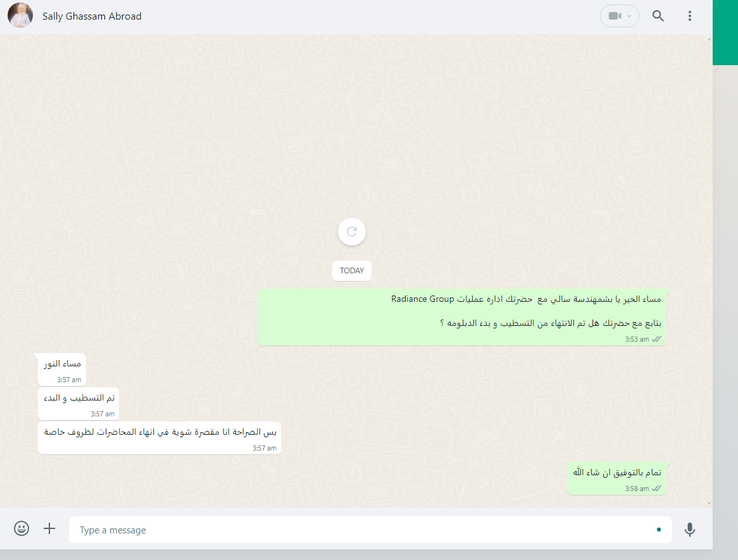Select the incoming message مساء النور
This screenshot has width=738, height=560.
[62, 370]
